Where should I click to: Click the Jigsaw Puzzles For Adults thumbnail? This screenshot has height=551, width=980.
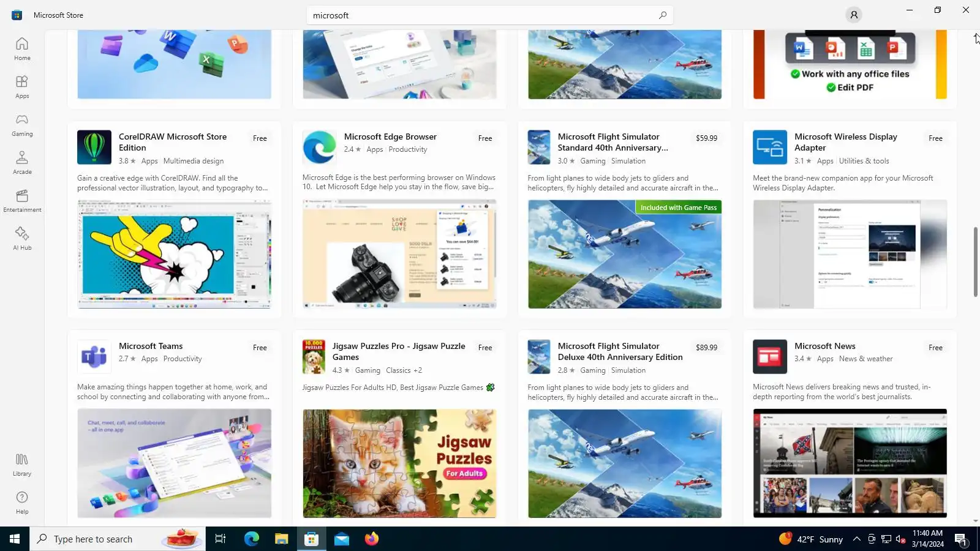click(x=399, y=463)
